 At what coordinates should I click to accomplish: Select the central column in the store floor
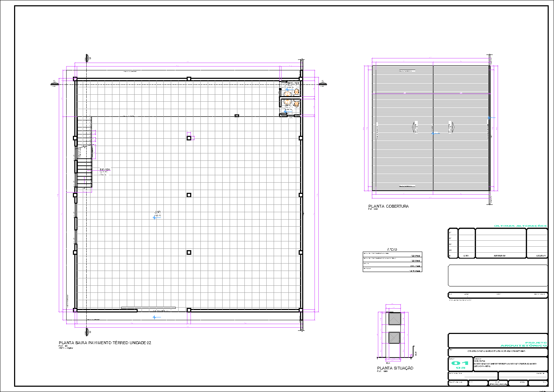[x=189, y=195]
